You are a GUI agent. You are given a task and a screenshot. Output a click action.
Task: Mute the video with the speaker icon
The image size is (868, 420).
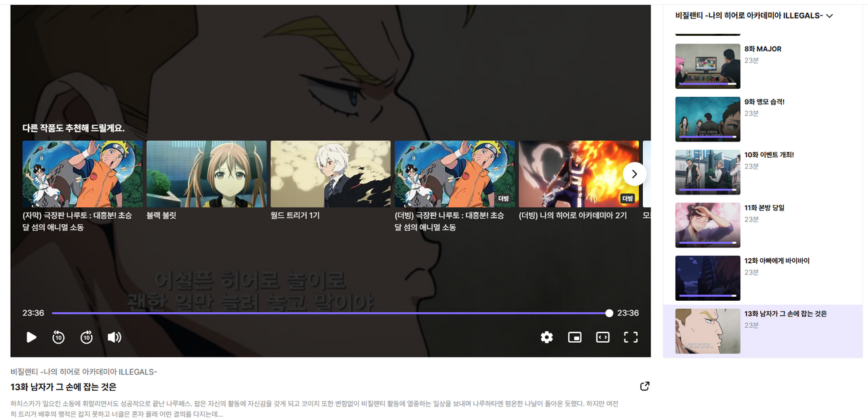click(115, 337)
